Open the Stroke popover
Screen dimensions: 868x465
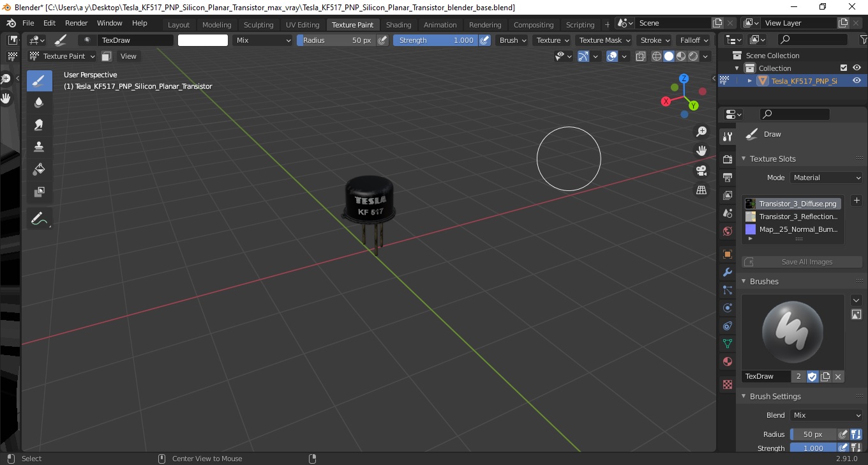[x=655, y=40]
